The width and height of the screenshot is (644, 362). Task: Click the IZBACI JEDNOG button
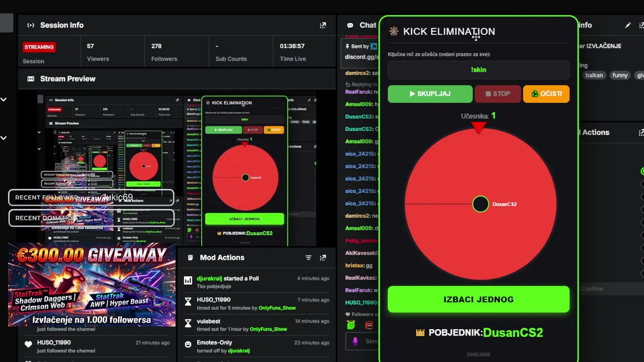tap(478, 300)
